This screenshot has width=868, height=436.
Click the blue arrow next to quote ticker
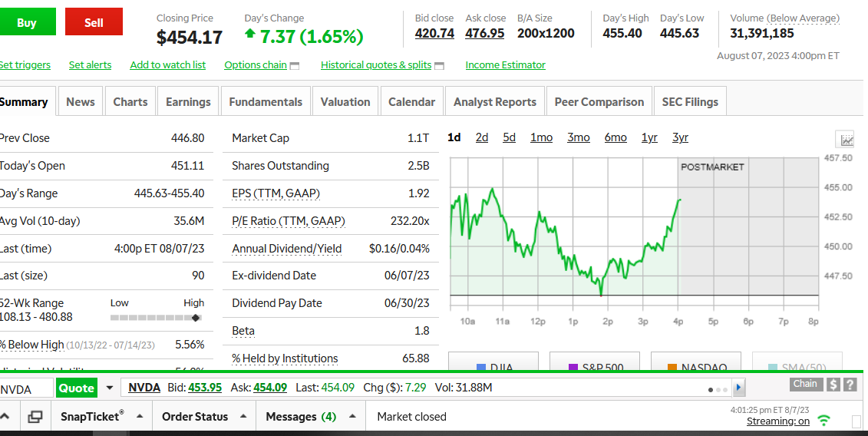[x=739, y=388]
